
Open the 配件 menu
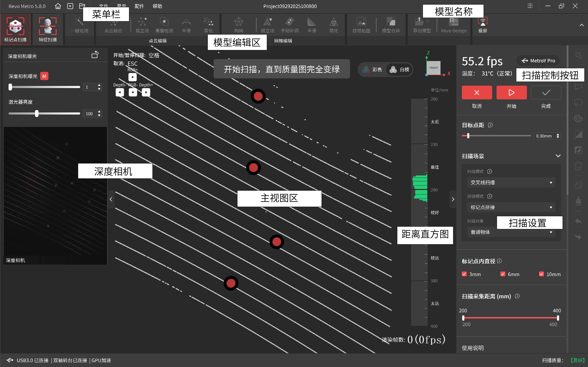click(x=139, y=6)
